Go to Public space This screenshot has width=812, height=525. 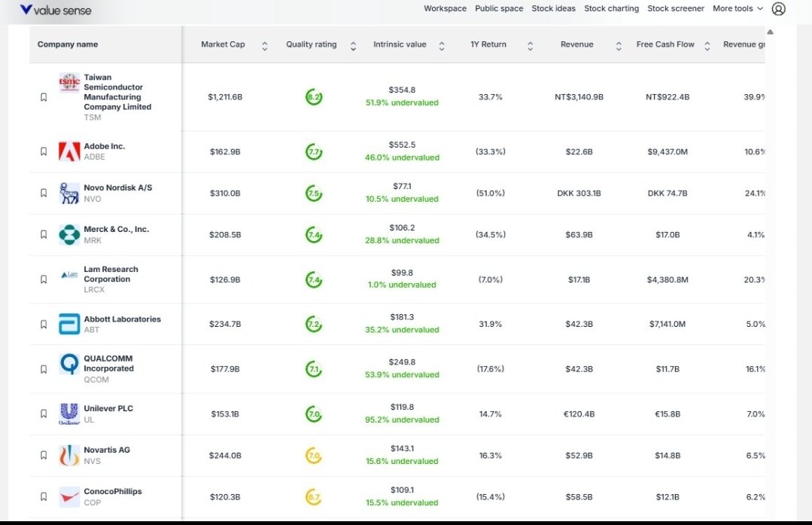[x=499, y=8]
